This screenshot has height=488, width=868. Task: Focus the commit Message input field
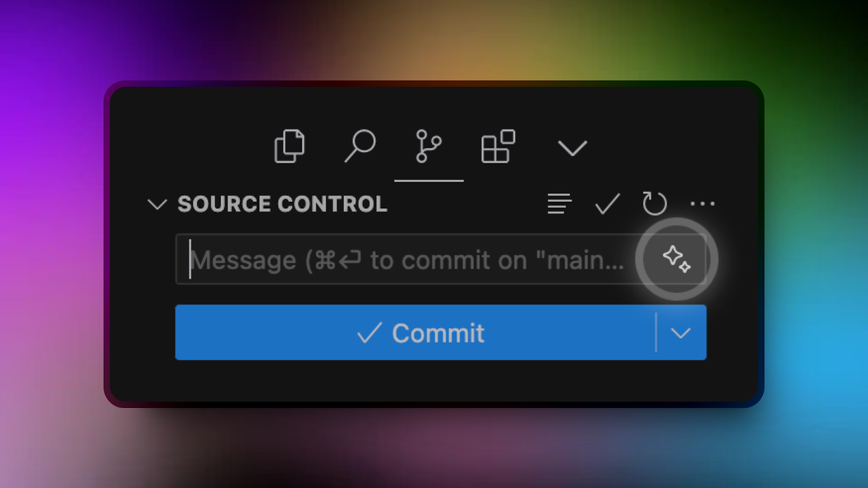[406, 259]
